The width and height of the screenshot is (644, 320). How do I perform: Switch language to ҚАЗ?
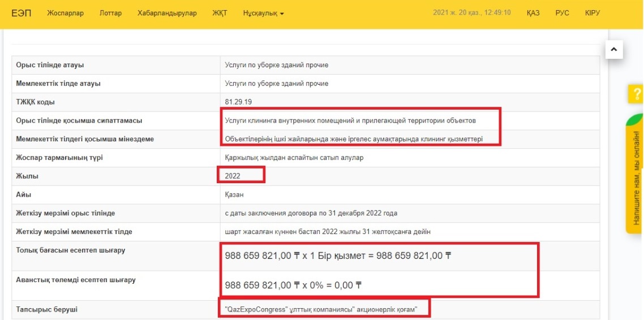533,13
